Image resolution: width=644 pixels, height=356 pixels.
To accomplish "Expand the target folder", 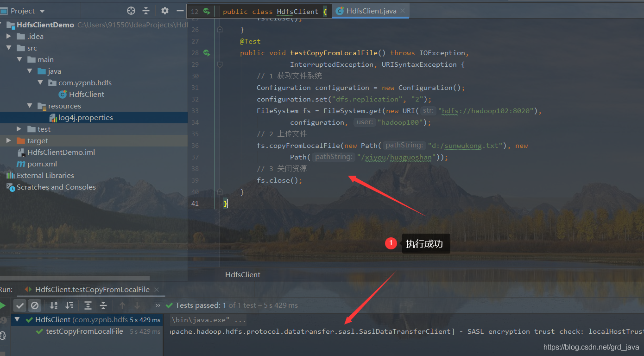I will tap(9, 140).
